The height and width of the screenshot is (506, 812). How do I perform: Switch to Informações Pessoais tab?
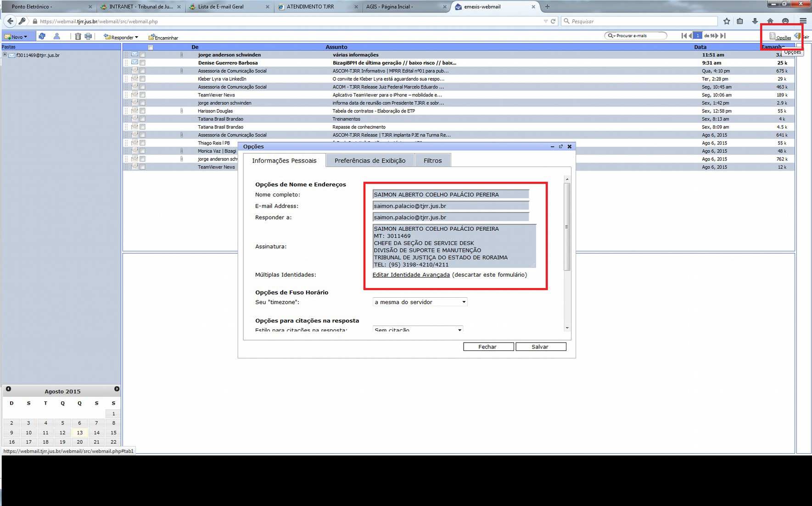[x=284, y=161]
